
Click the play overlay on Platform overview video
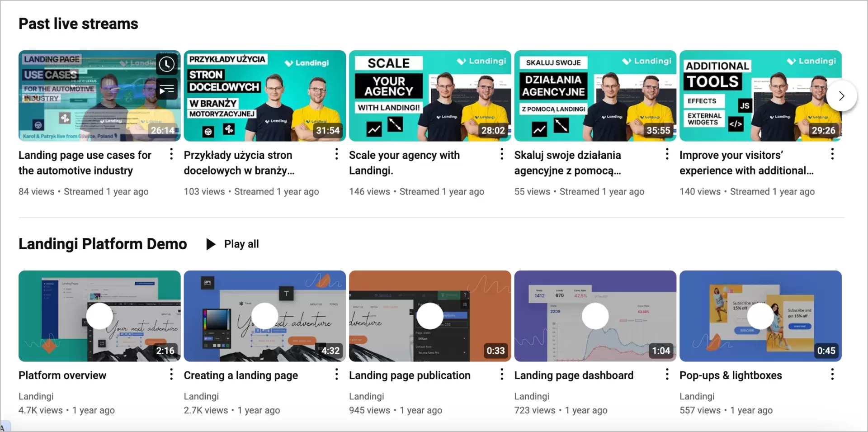click(x=99, y=316)
